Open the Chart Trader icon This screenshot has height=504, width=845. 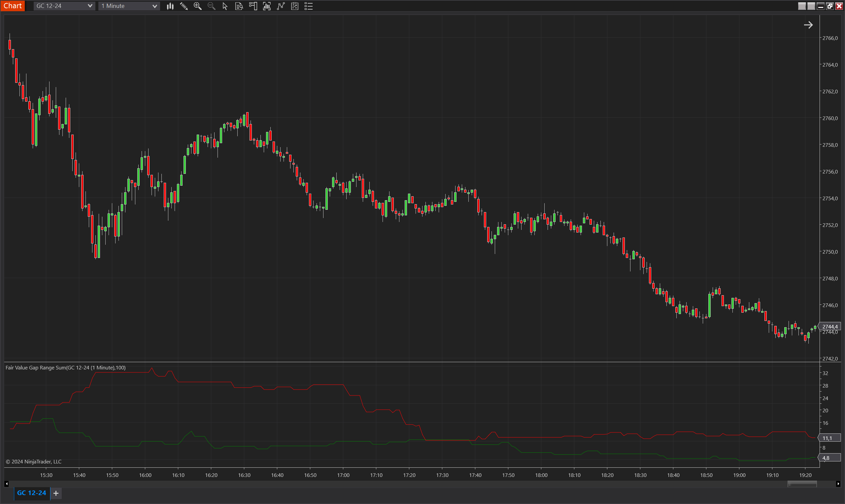pos(253,6)
